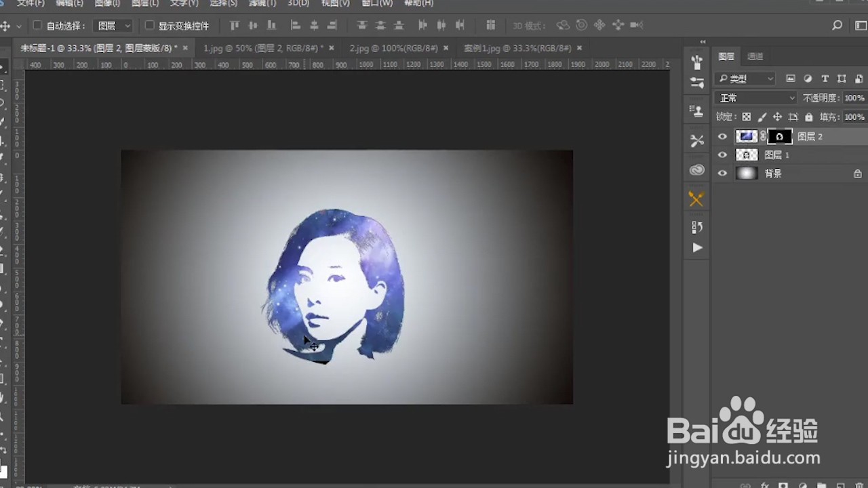
Task: Filter layers by shape layer icon
Action: pos(842,79)
